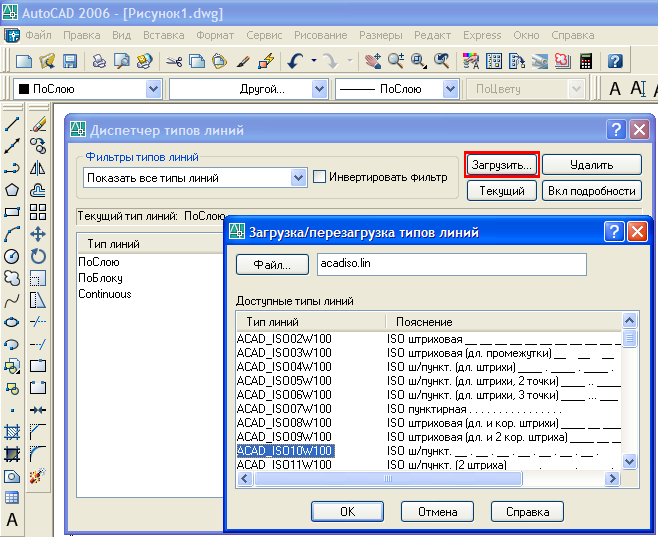Screen dimensions: 658x537
Task: Select the ACAD_ISO10W100 highlighted linetype
Action: (285, 451)
